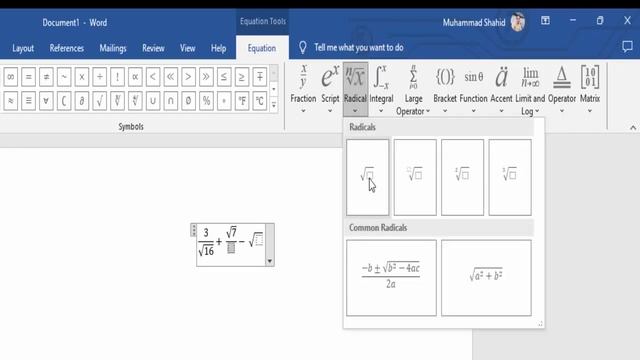Insert the factorial exclamation symbol

click(117, 77)
